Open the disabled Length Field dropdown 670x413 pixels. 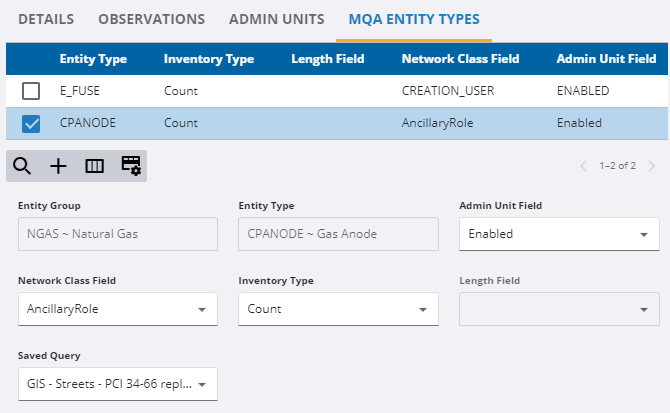click(641, 309)
